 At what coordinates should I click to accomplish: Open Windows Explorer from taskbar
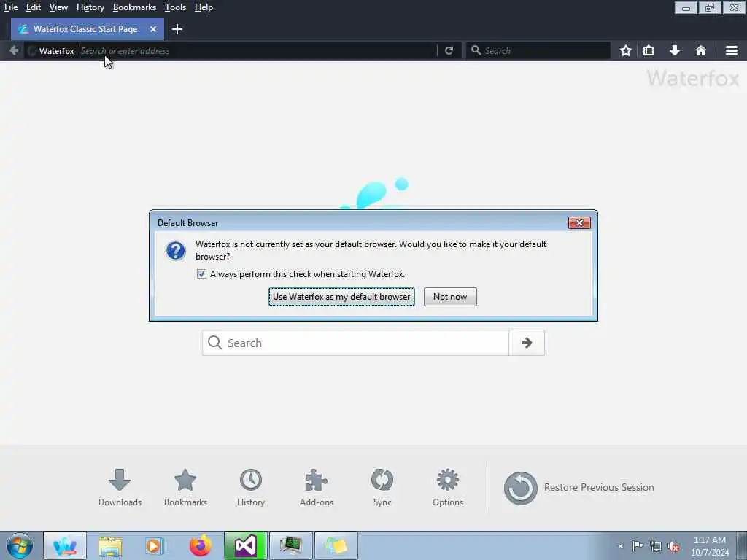[111, 545]
